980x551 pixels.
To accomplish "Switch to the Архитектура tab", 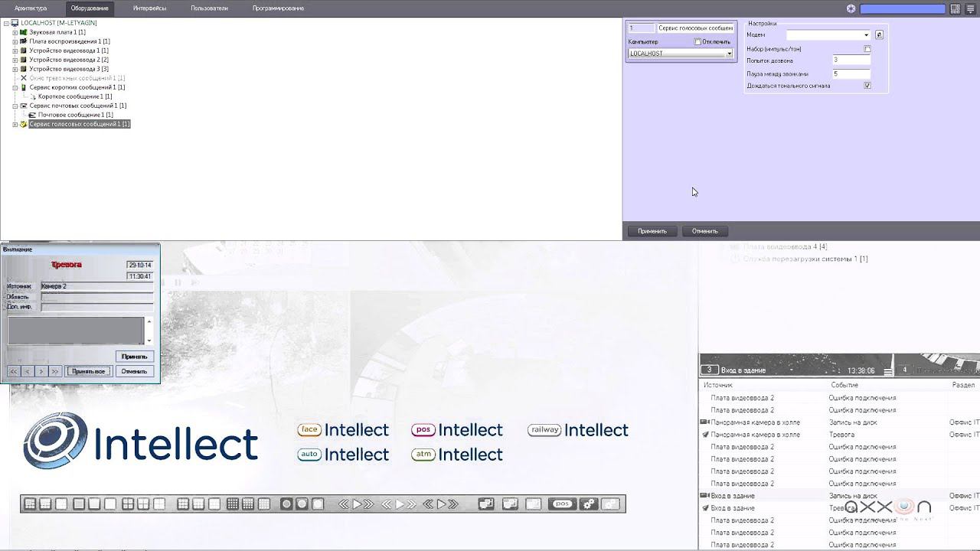I will click(30, 8).
